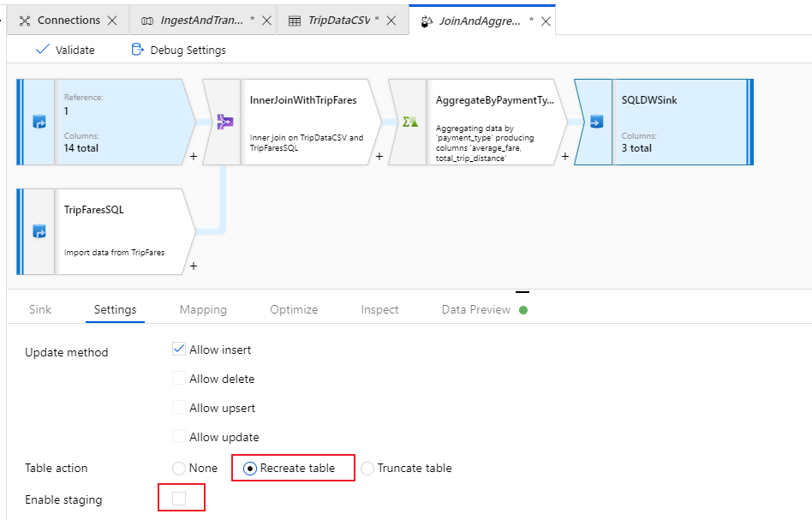The image size is (812, 520).
Task: Select the Truncate table radio button
Action: pyautogui.click(x=367, y=468)
